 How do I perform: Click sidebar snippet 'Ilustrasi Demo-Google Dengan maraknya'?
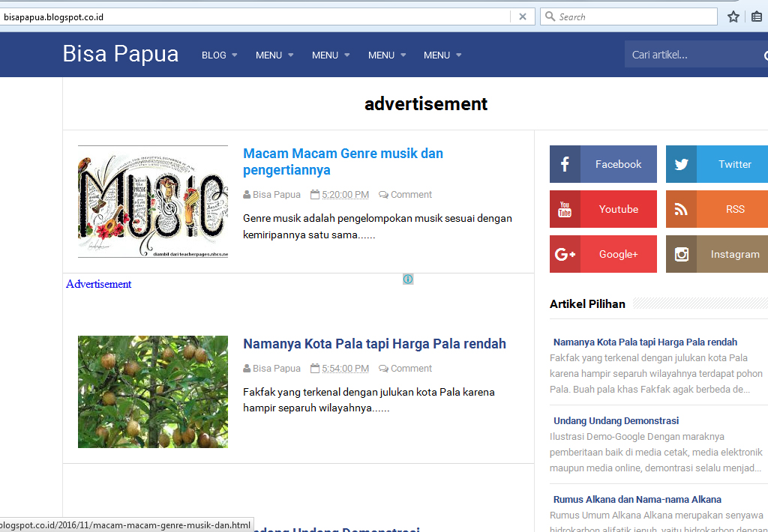tap(637, 437)
